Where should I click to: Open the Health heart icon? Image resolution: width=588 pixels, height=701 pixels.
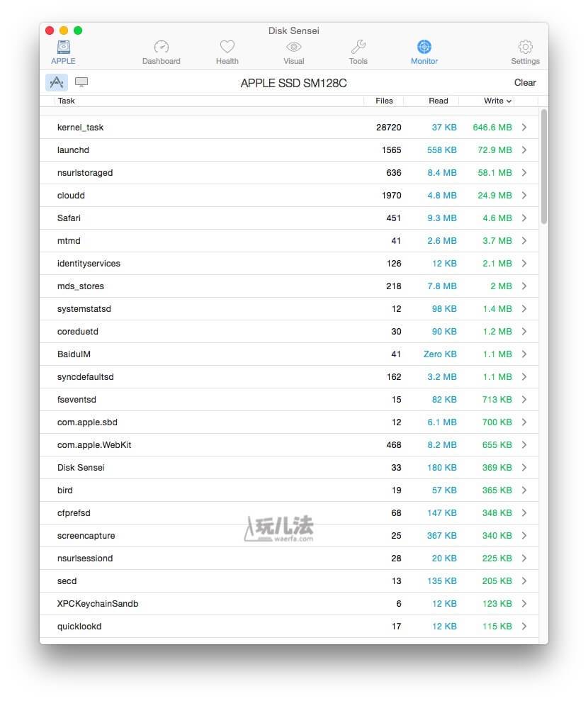tap(227, 47)
